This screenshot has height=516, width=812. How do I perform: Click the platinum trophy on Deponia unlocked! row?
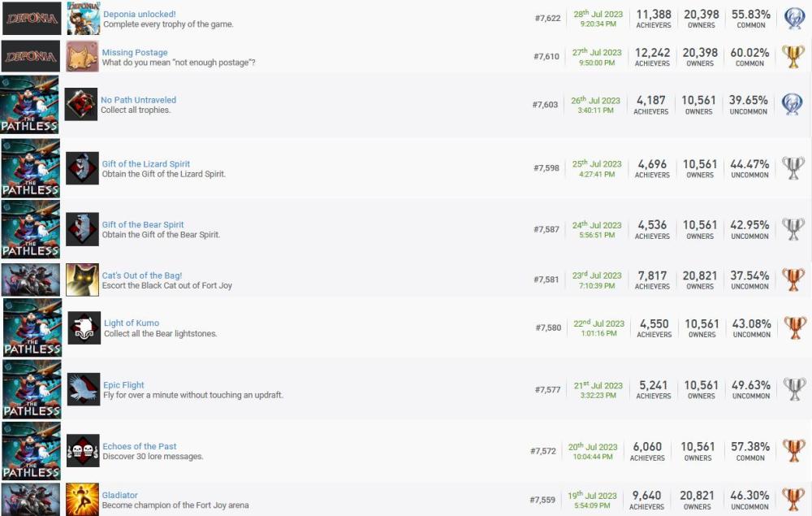[793, 18]
